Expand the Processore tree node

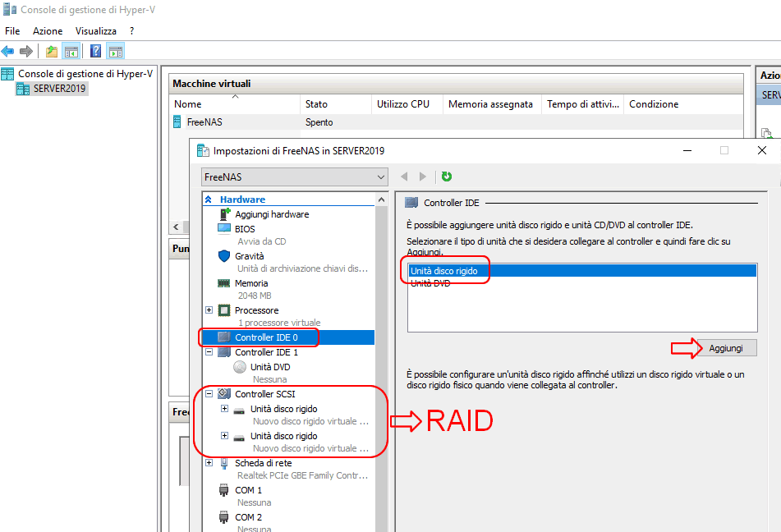209,310
